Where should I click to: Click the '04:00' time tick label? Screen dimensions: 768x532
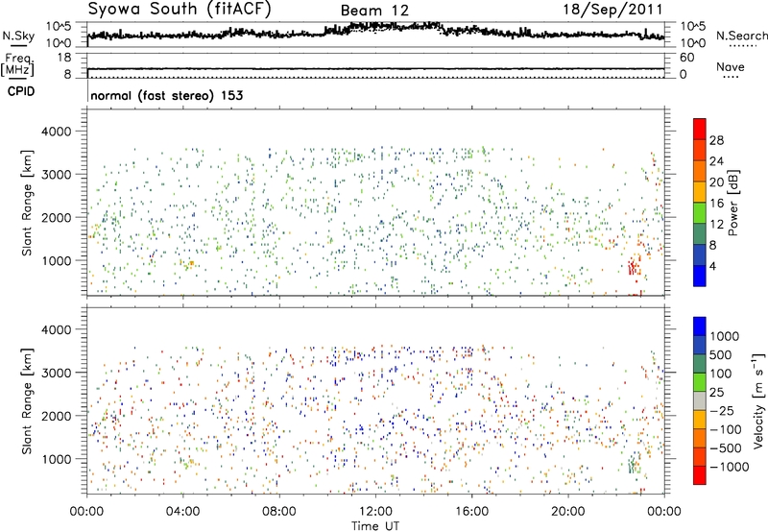tap(183, 512)
